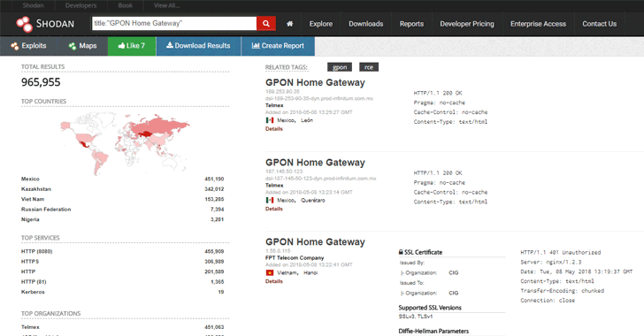Open the Developers tab at top
Image resolution: width=644 pixels, height=336 pixels.
click(x=80, y=5)
